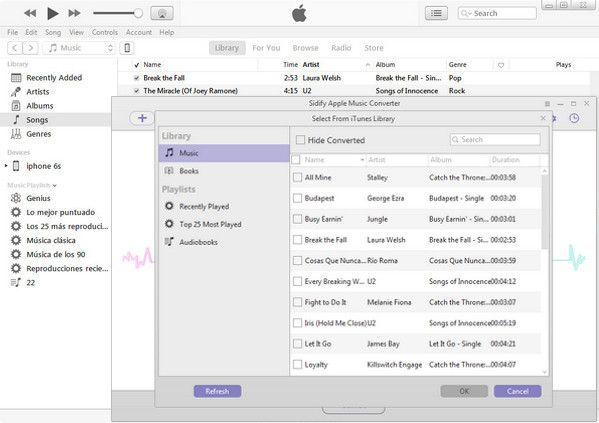
Task: Open Top 25 Most Played in dialog
Action: (224, 224)
